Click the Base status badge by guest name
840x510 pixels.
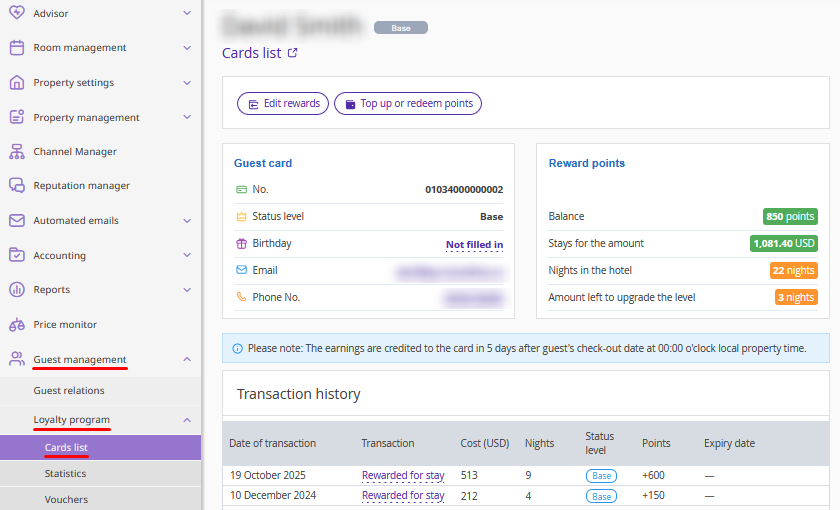401,28
